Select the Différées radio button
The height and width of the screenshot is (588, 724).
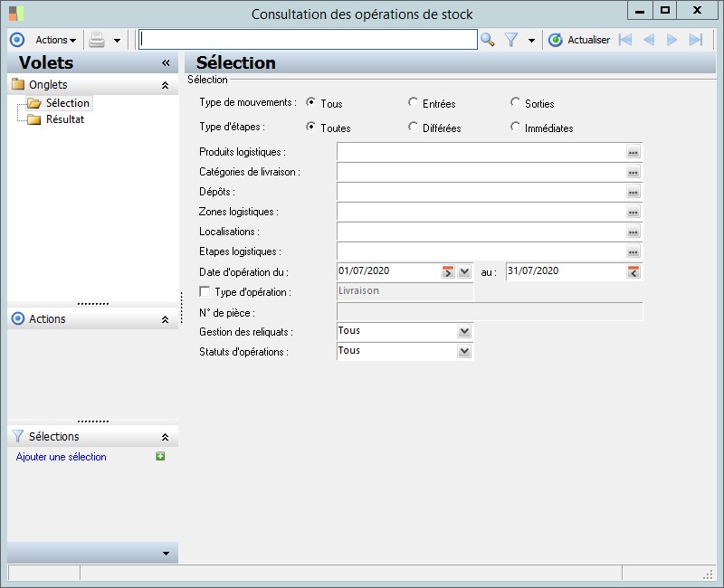pyautogui.click(x=413, y=127)
